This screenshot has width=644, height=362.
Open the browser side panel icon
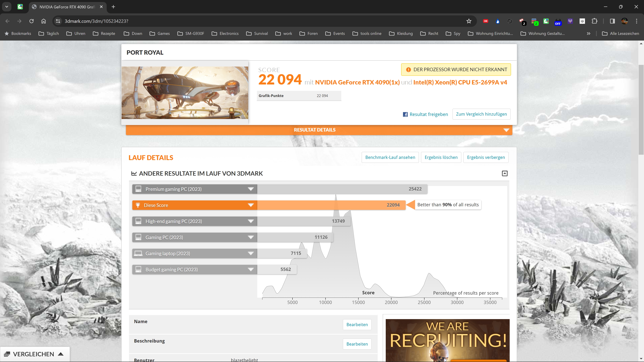click(612, 21)
